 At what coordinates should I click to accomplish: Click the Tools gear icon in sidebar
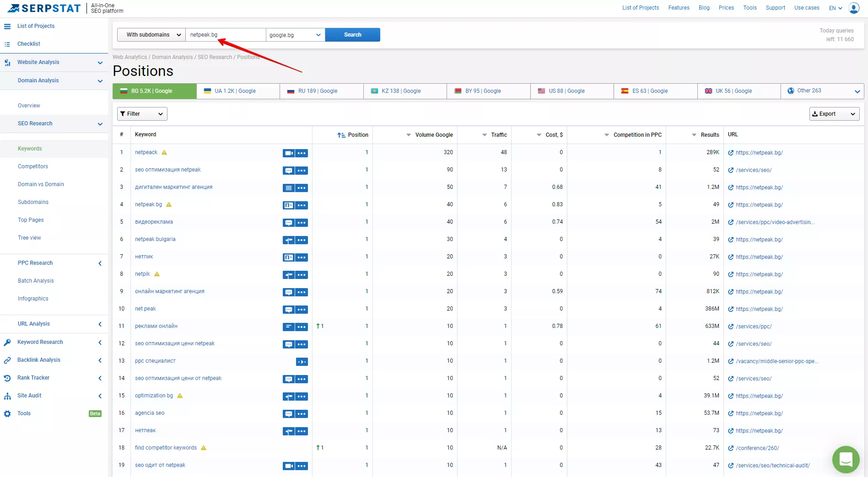[7, 414]
